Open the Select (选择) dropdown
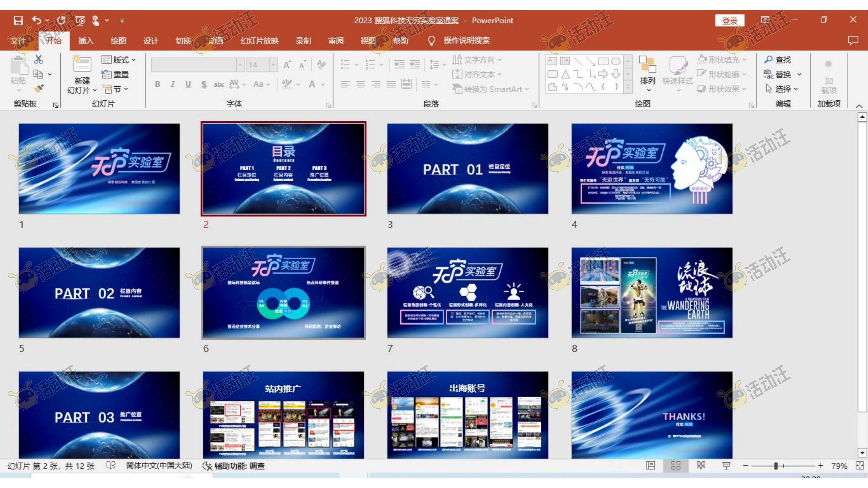The height and width of the screenshot is (488, 868). [781, 89]
